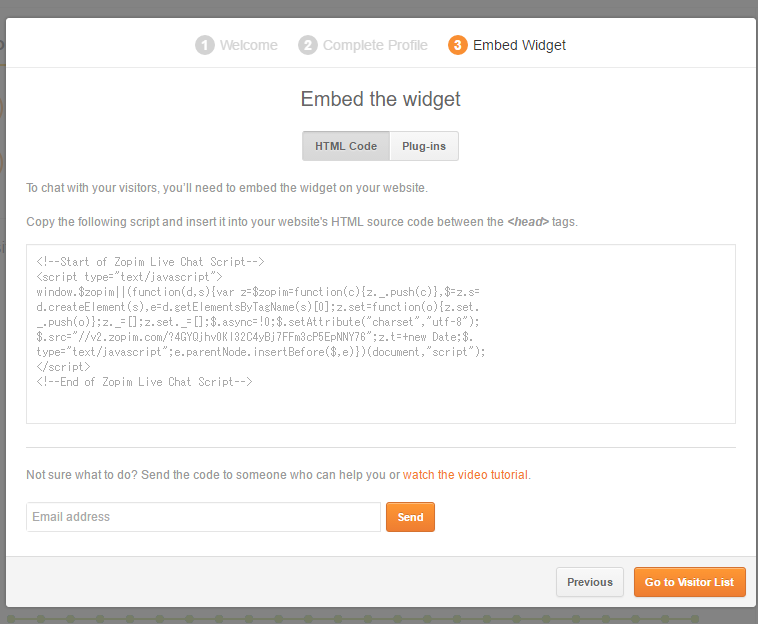Click the step 2 numbered circle
The height and width of the screenshot is (624, 758).
tap(308, 45)
